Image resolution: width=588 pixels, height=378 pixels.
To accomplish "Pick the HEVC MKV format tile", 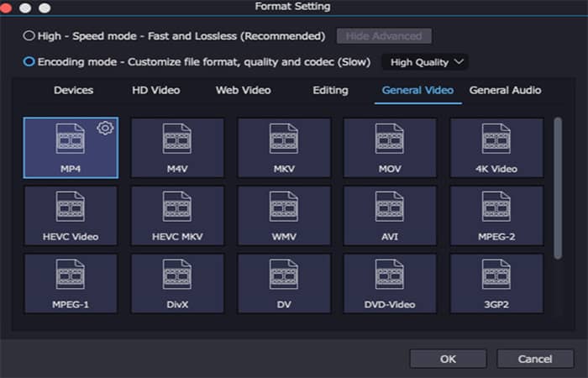I will tap(177, 216).
